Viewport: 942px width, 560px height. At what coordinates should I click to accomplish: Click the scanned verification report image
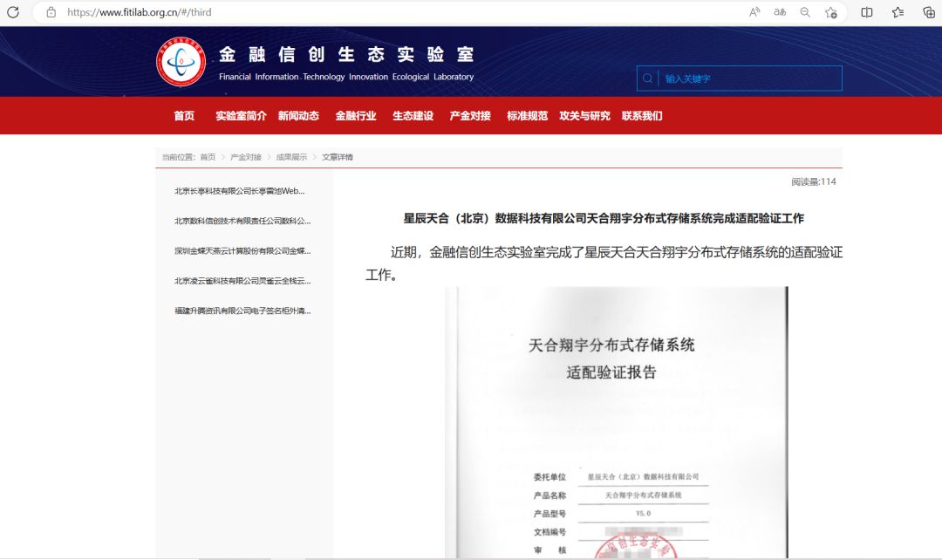(617, 423)
